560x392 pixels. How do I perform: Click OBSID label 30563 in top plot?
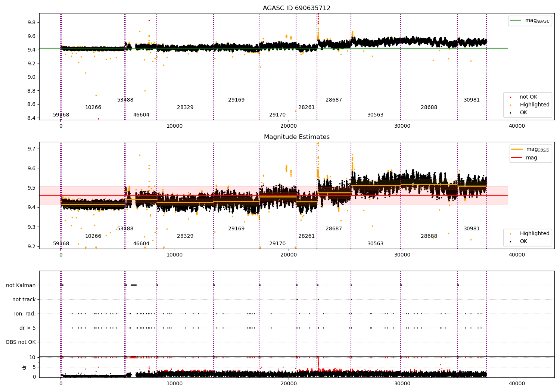point(375,115)
